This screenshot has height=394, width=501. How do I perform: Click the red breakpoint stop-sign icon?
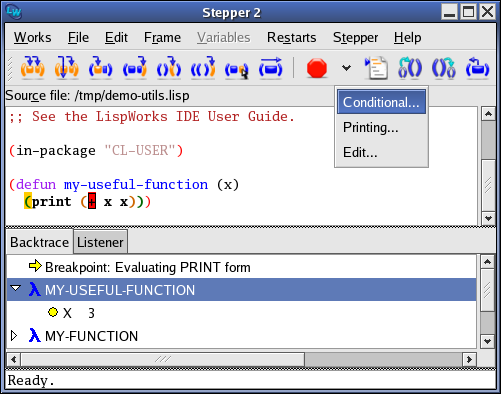(x=317, y=68)
